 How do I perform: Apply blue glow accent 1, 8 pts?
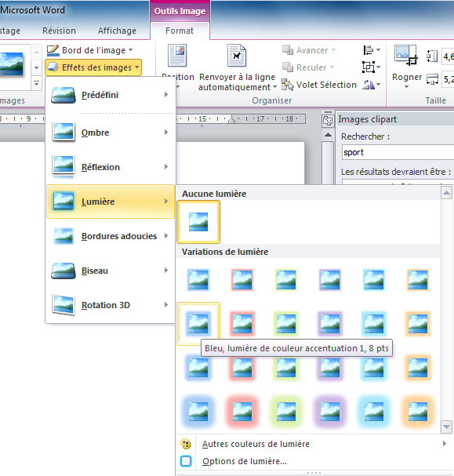tap(198, 324)
